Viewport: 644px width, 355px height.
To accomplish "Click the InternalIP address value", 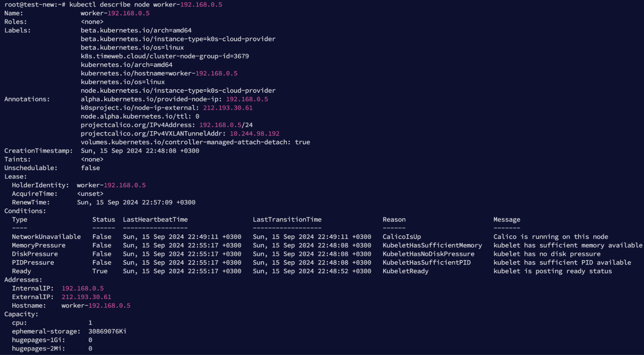I will coord(82,288).
